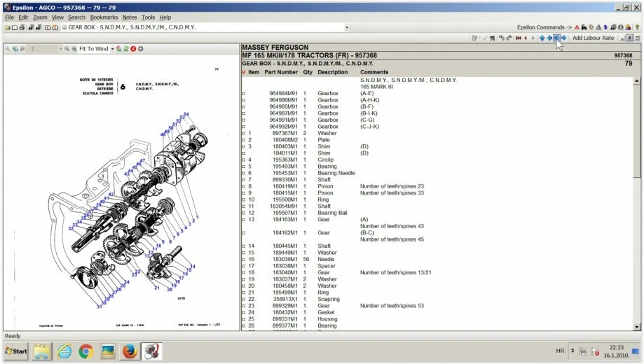Tick the checkbox for item 23 Gear
The height and width of the screenshot is (364, 644).
244,306
